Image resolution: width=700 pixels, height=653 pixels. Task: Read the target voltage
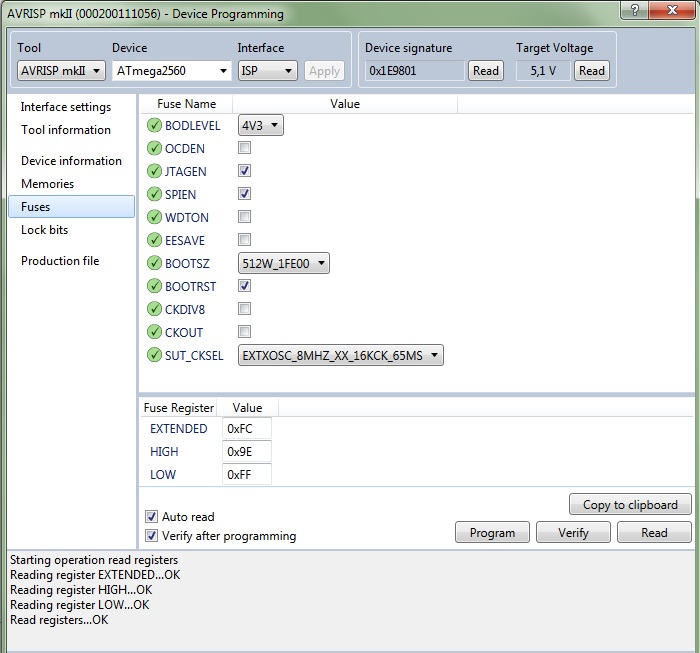click(592, 71)
